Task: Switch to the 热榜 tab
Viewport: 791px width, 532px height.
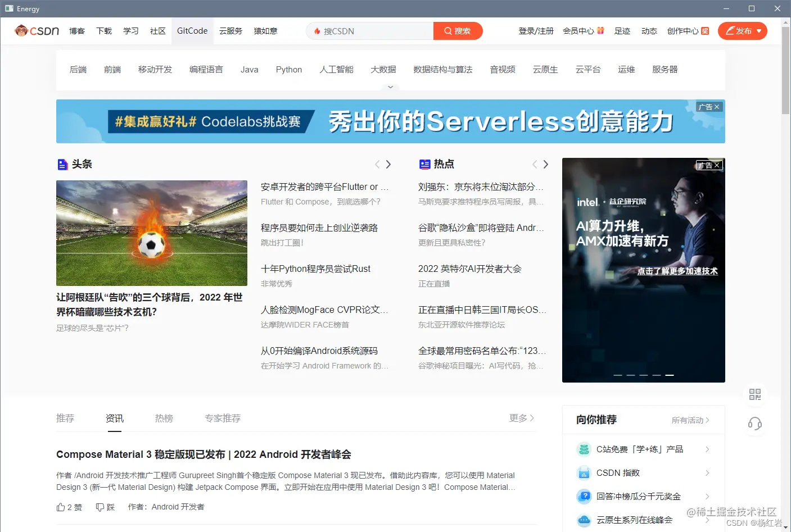Action: [x=164, y=418]
